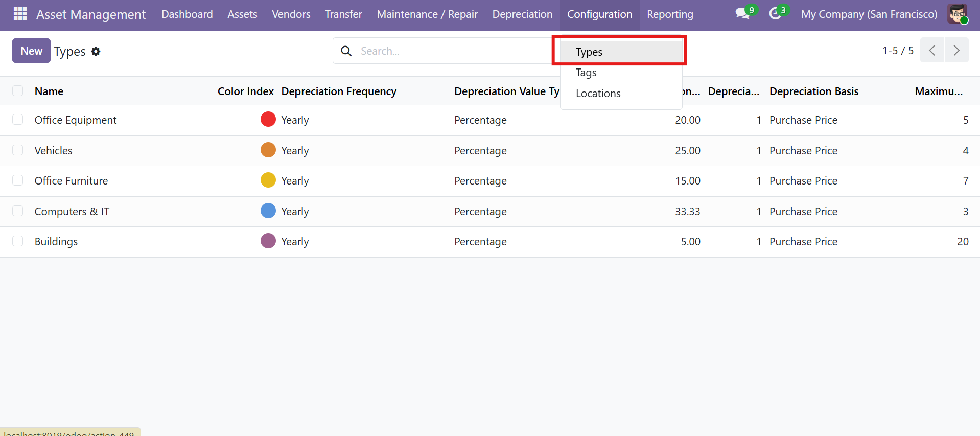Click the search magnifier icon

point(346,51)
